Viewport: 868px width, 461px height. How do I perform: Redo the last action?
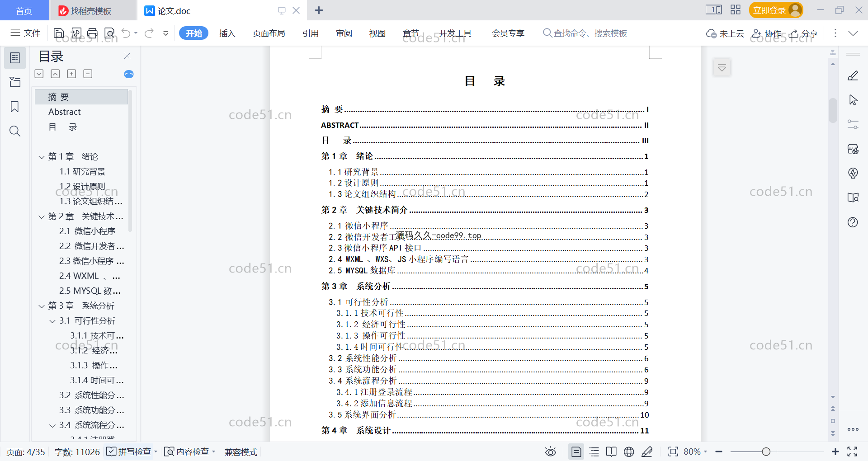point(149,33)
